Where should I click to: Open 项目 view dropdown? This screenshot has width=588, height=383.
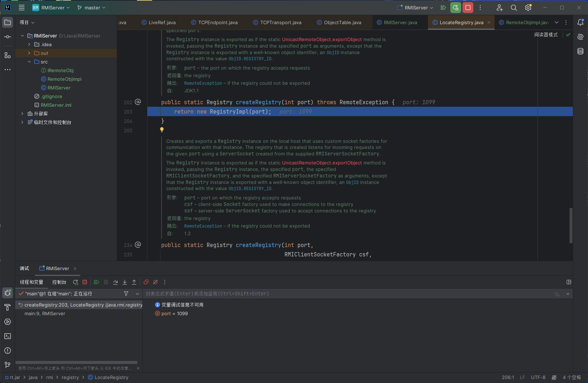click(x=27, y=22)
